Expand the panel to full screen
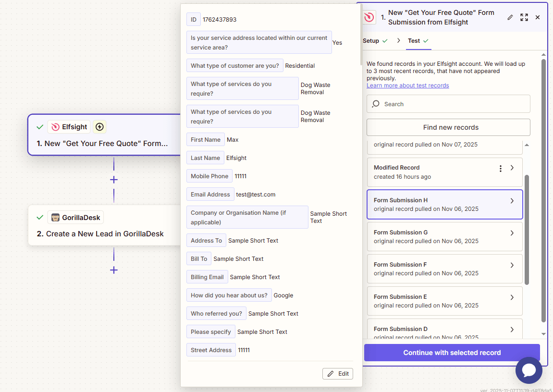 (x=524, y=17)
